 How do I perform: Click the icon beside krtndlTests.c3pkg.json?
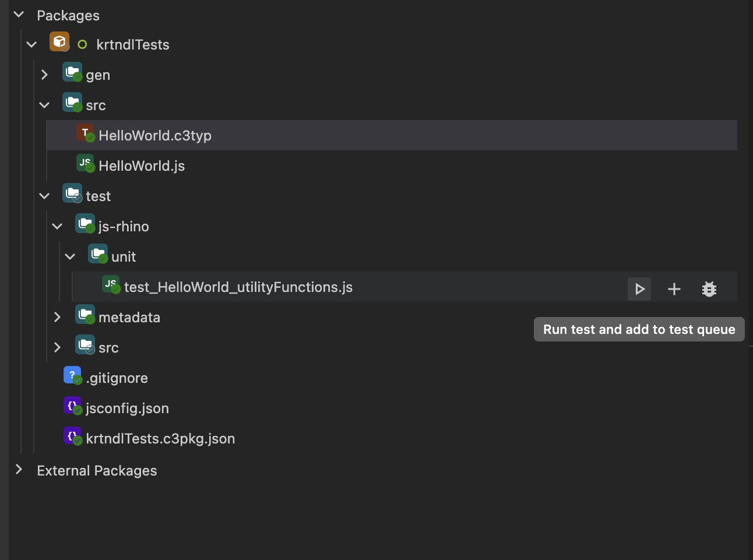(72, 435)
